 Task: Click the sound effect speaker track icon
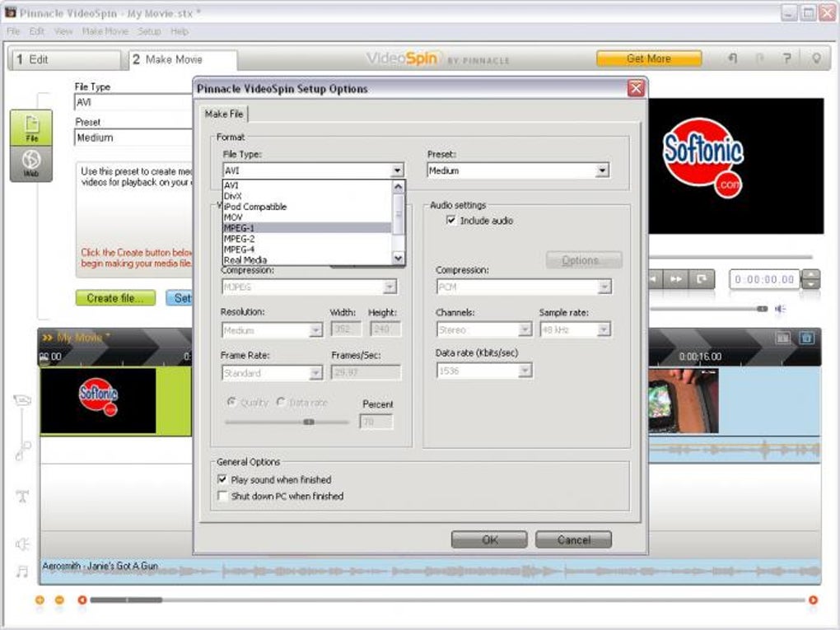pyautogui.click(x=22, y=544)
